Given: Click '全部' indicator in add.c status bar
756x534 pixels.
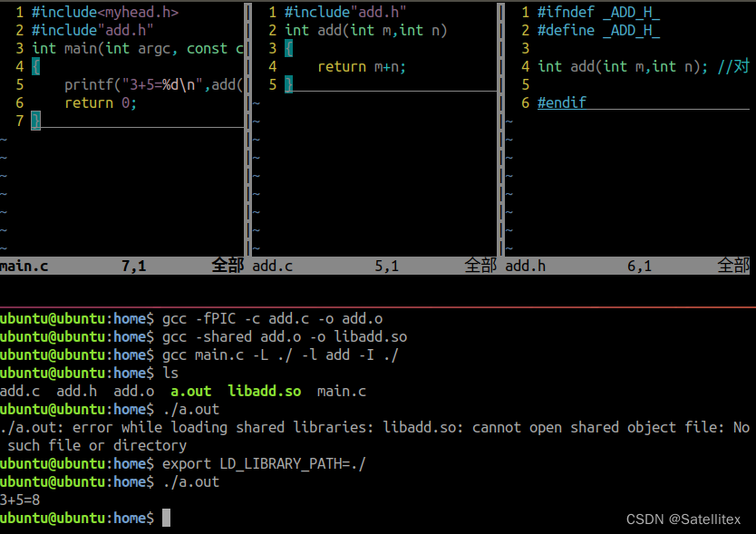Looking at the screenshot, I should 480,266.
